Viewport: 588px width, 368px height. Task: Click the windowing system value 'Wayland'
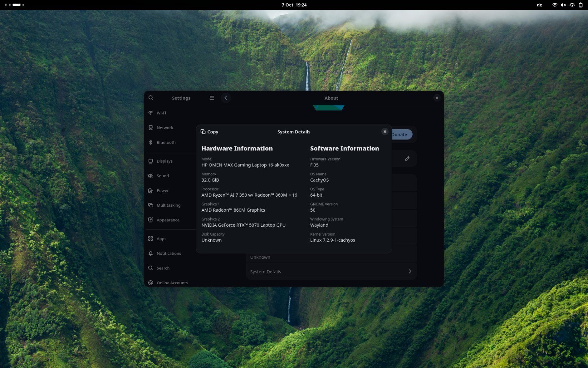(319, 225)
